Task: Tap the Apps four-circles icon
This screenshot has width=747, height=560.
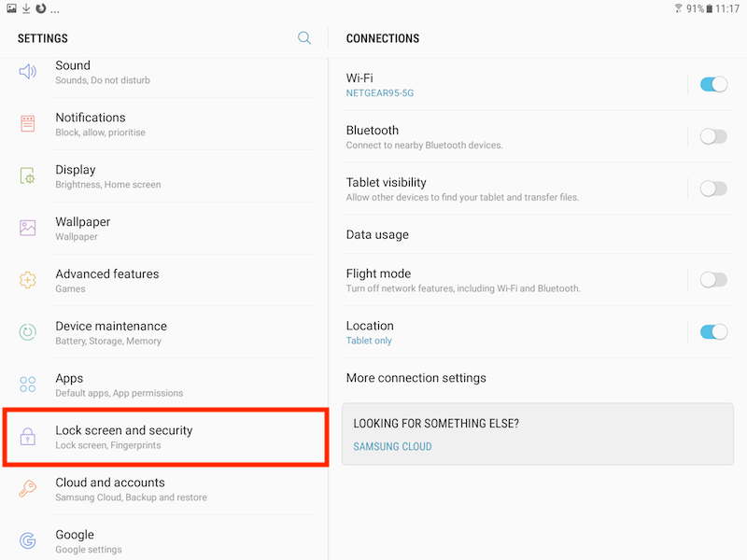Action: (28, 385)
